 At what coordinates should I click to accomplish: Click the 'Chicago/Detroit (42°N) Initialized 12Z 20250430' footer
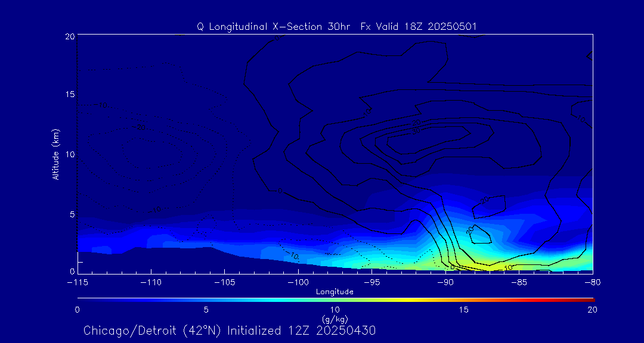(230, 330)
